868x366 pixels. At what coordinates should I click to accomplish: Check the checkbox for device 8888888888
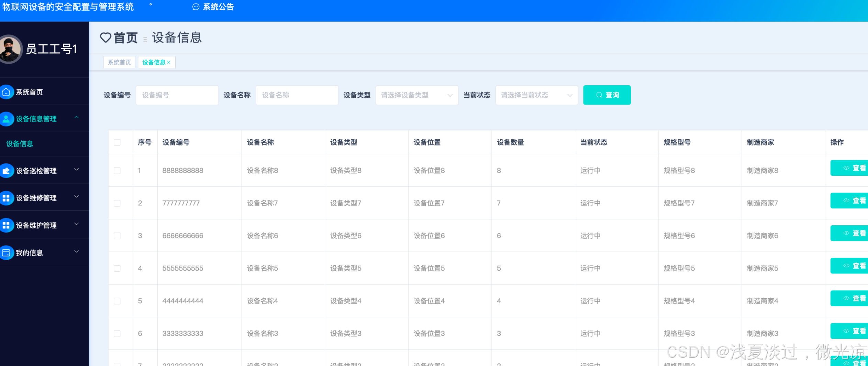tap(117, 170)
